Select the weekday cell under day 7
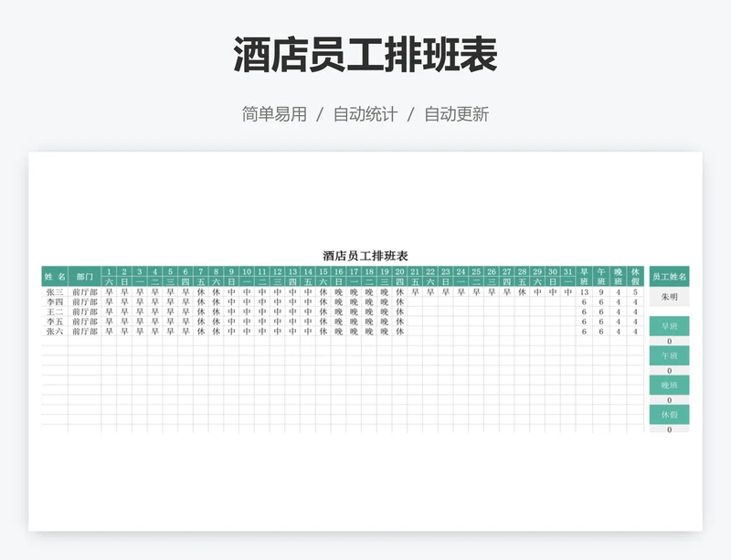 (201, 281)
